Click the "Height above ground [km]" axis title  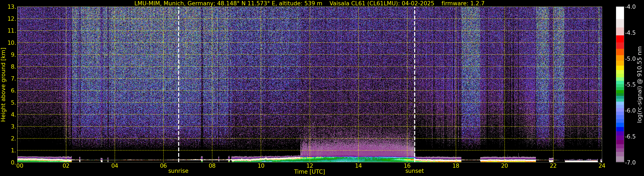[3, 85]
